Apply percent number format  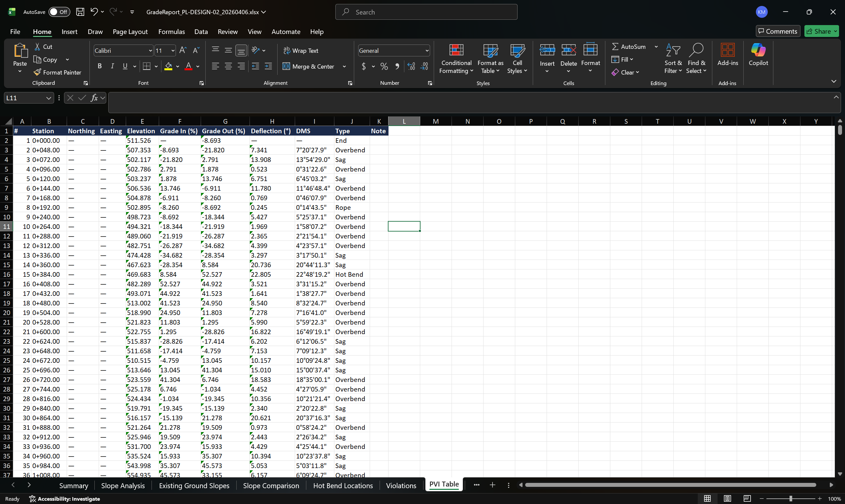point(384,66)
